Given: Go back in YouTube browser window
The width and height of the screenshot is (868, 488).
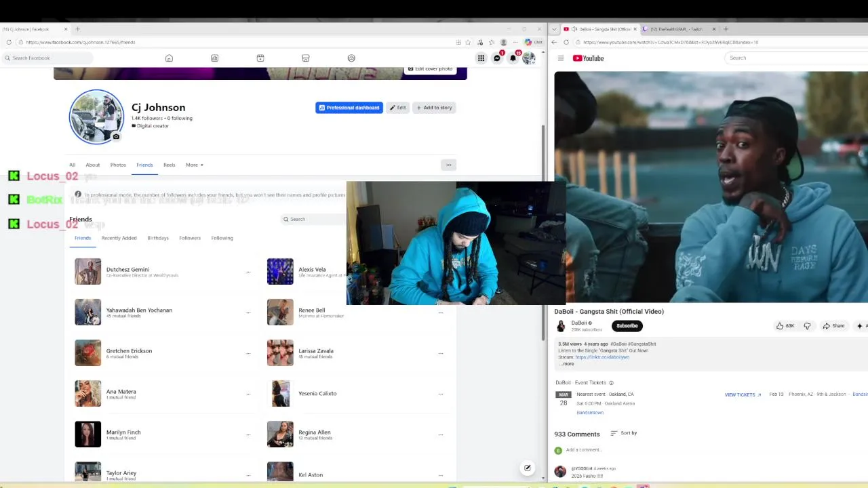Looking at the screenshot, I should (554, 42).
